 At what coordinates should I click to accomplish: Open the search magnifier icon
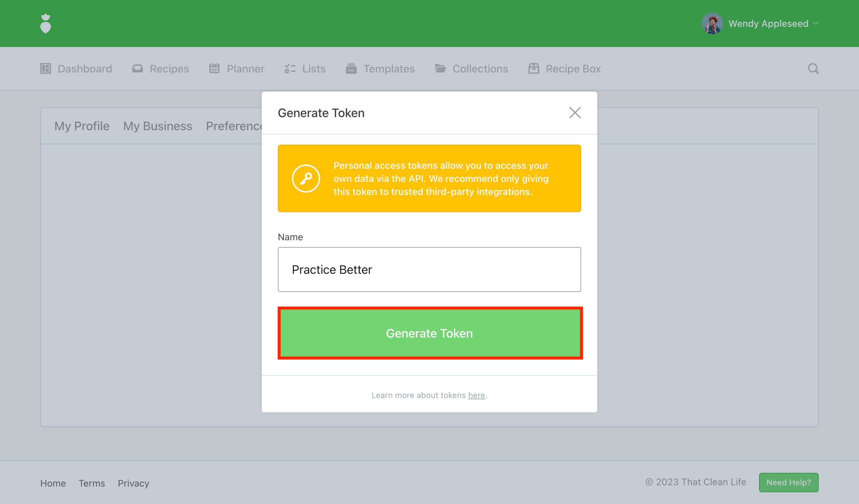tap(813, 68)
